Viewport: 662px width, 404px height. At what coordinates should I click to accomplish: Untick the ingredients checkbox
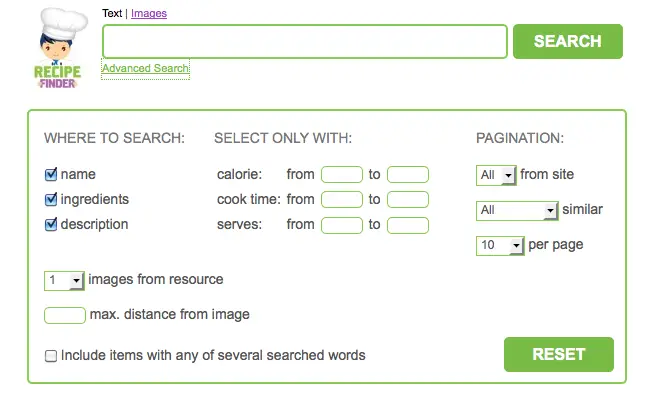(x=51, y=200)
